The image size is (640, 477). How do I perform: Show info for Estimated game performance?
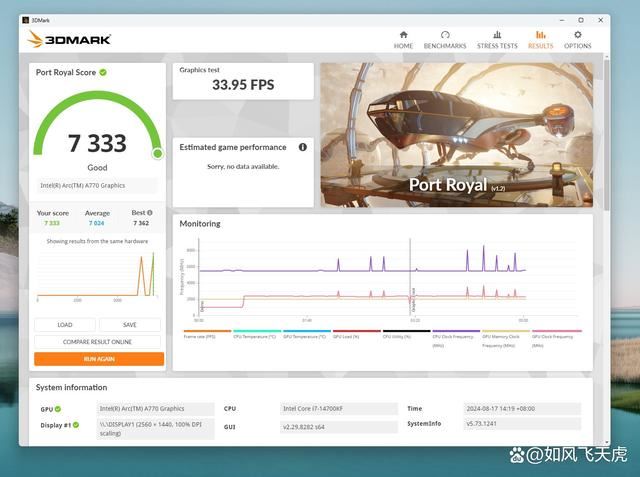[x=303, y=147]
